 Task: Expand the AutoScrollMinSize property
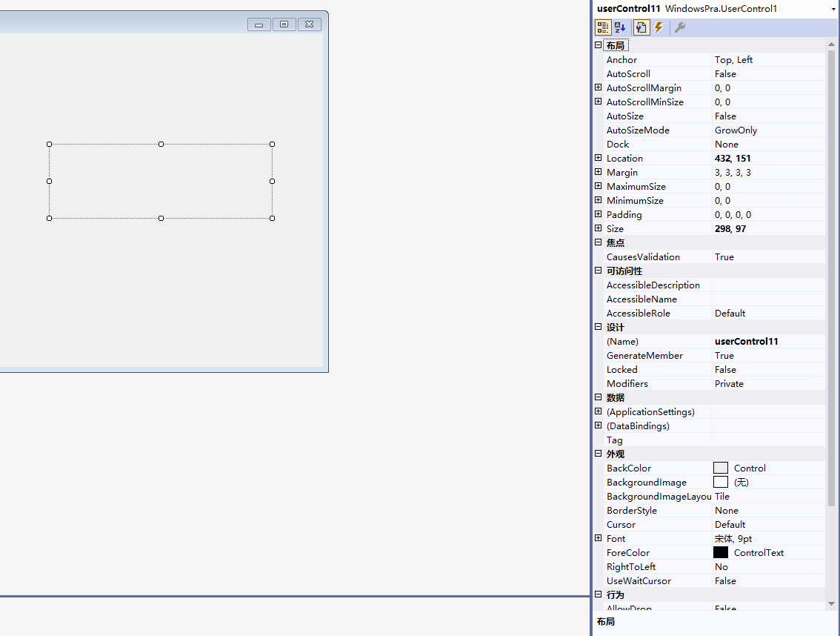599,102
